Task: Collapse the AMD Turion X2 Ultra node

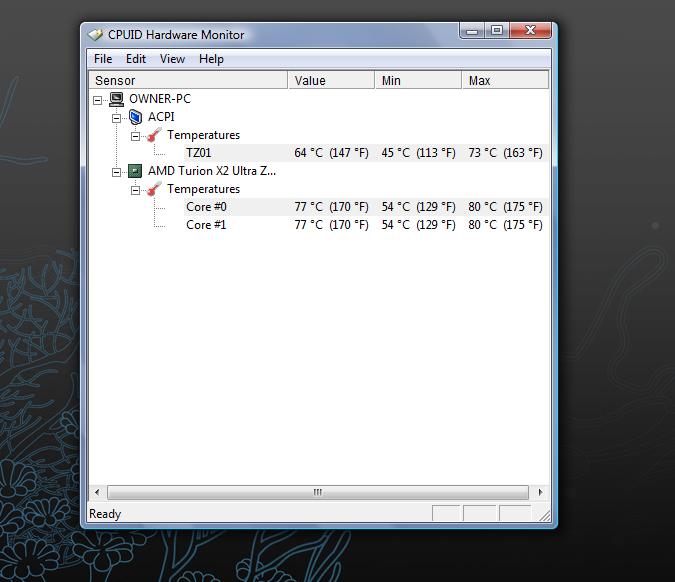Action: coord(116,173)
